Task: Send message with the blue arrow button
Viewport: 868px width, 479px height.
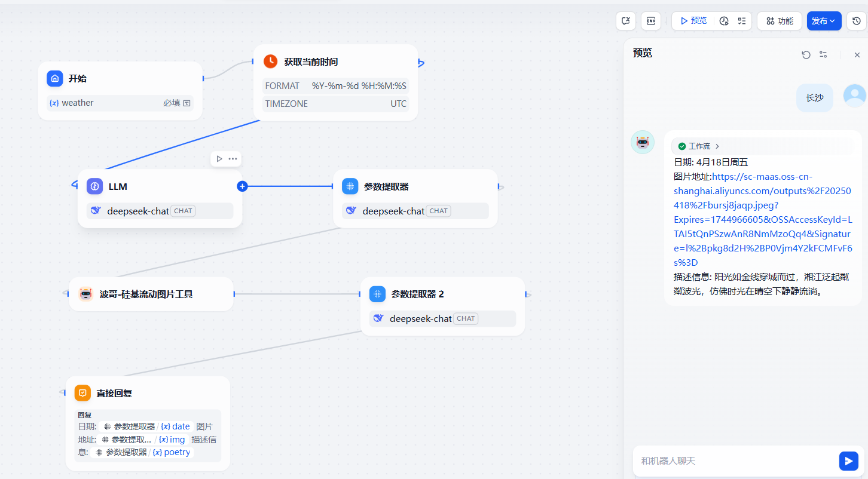Action: point(848,460)
